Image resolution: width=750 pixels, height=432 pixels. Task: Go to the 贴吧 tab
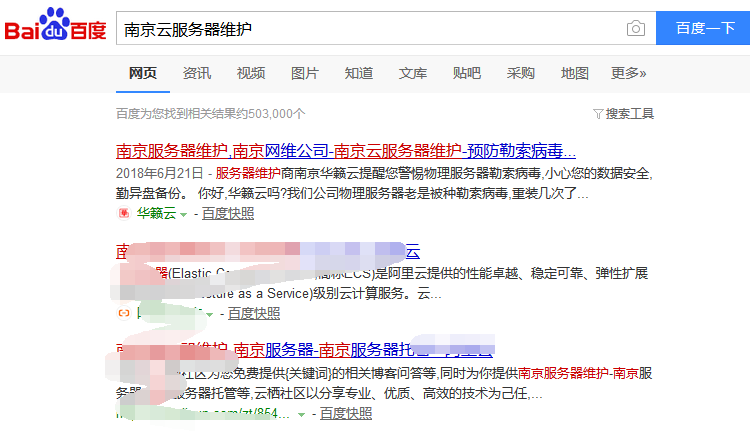click(x=467, y=73)
